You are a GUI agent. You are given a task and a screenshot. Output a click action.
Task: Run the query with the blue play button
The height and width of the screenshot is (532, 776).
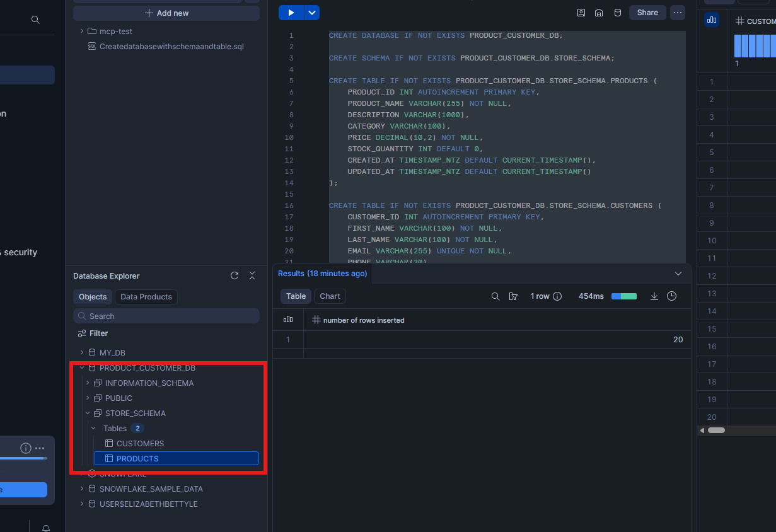click(291, 13)
